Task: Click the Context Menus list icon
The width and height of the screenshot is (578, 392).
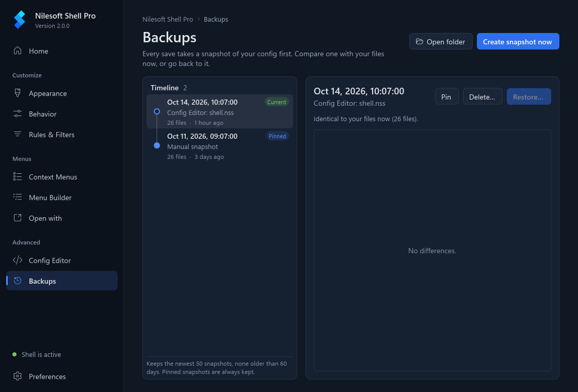Action: [18, 176]
